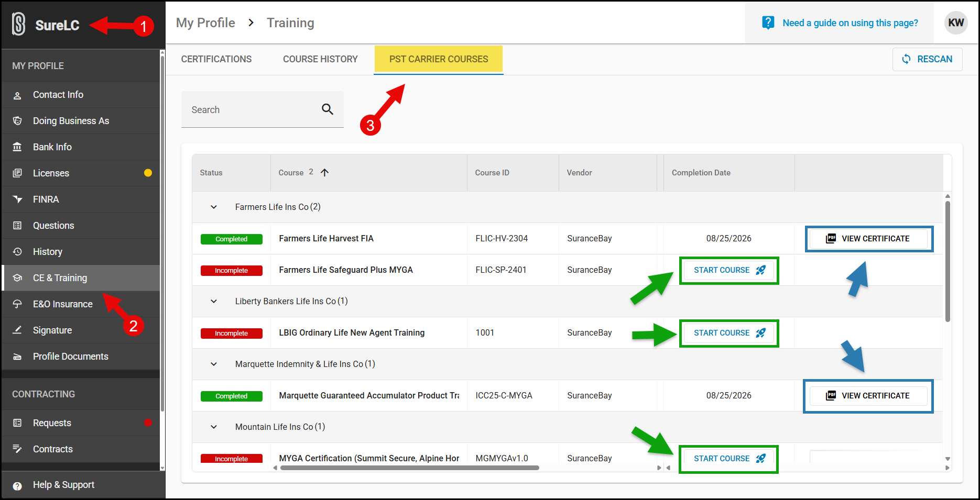The width and height of the screenshot is (980, 500).
Task: Click the Contracts sidebar icon
Action: [x=17, y=449]
